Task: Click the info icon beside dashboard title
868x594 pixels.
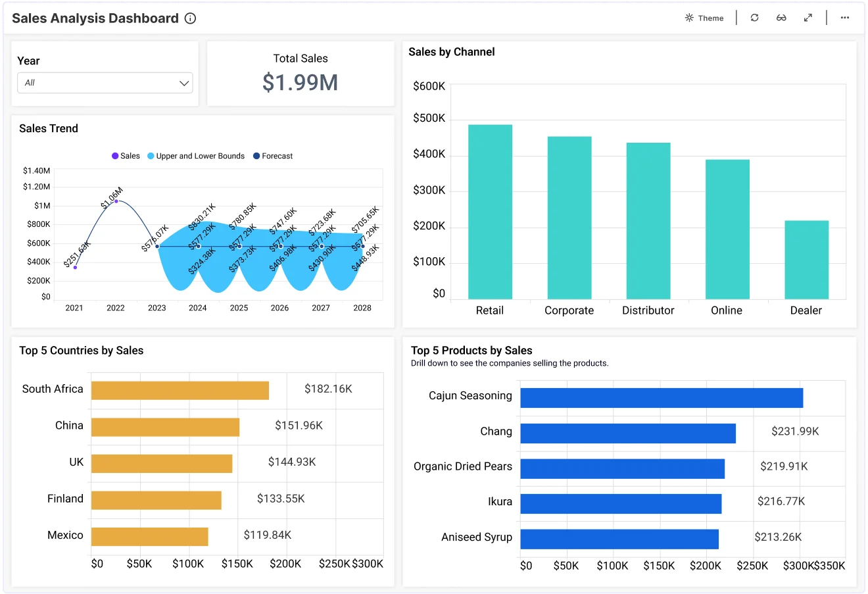Action: (x=191, y=18)
